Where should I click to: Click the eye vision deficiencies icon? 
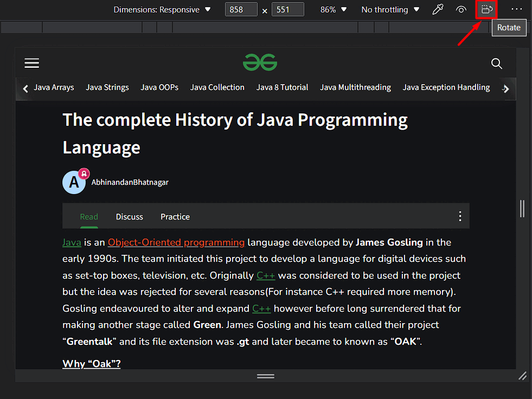click(462, 10)
